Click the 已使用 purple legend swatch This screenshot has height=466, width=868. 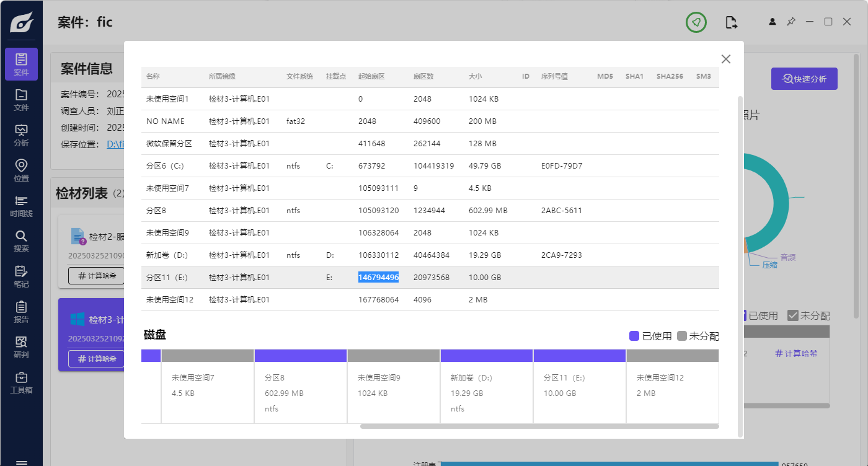634,336
